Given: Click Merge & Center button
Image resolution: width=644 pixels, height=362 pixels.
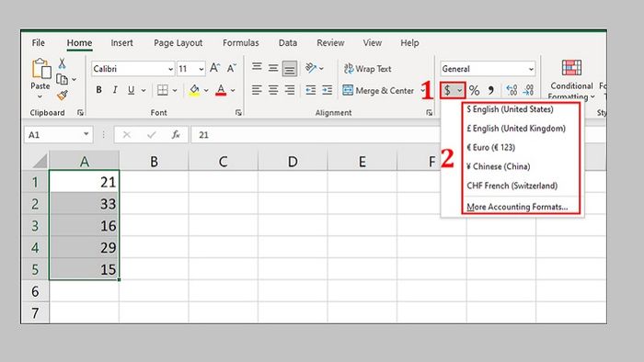Looking at the screenshot, I should (378, 91).
